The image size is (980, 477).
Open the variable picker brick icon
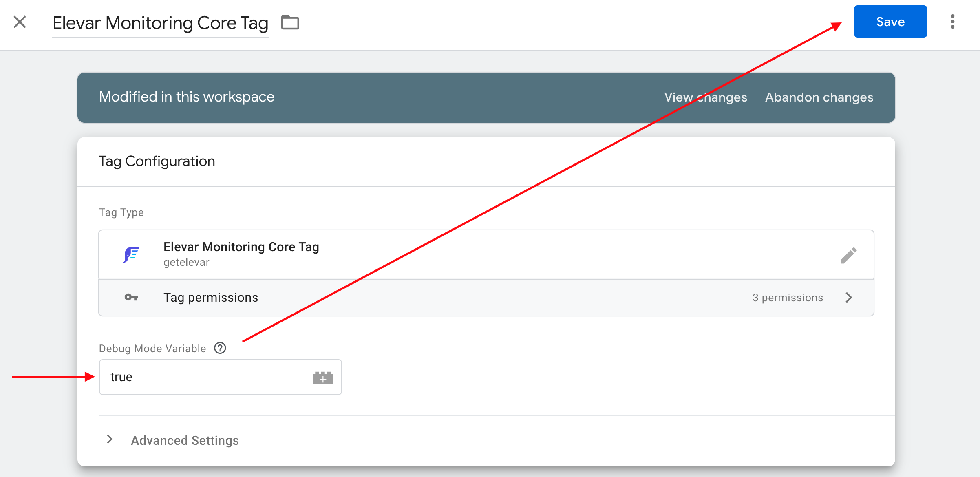pyautogui.click(x=323, y=377)
